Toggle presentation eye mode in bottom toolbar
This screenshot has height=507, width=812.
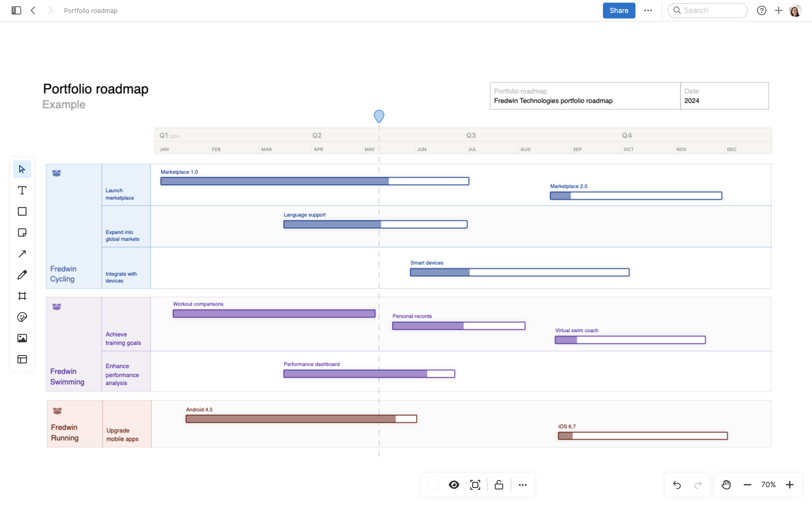[x=454, y=485]
